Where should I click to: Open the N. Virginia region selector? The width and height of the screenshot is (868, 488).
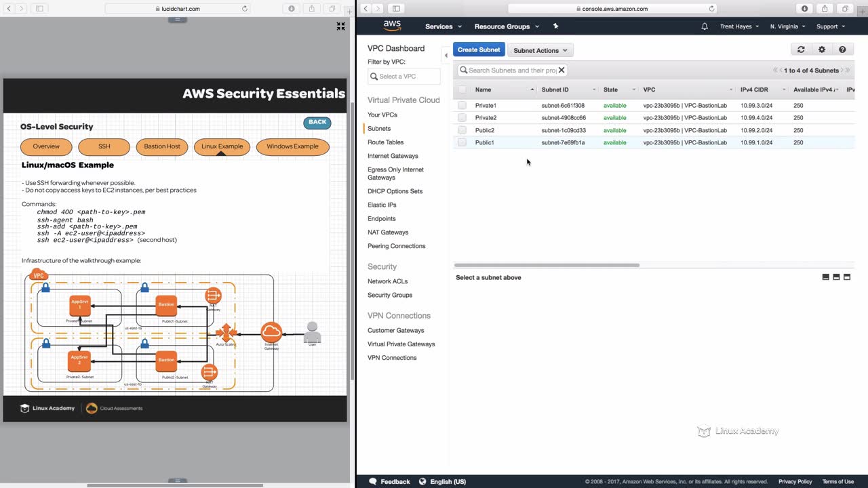click(787, 26)
